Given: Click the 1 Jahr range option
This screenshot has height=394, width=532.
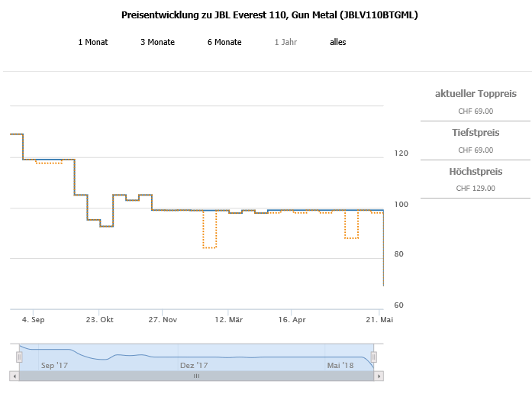Looking at the screenshot, I should click(285, 42).
